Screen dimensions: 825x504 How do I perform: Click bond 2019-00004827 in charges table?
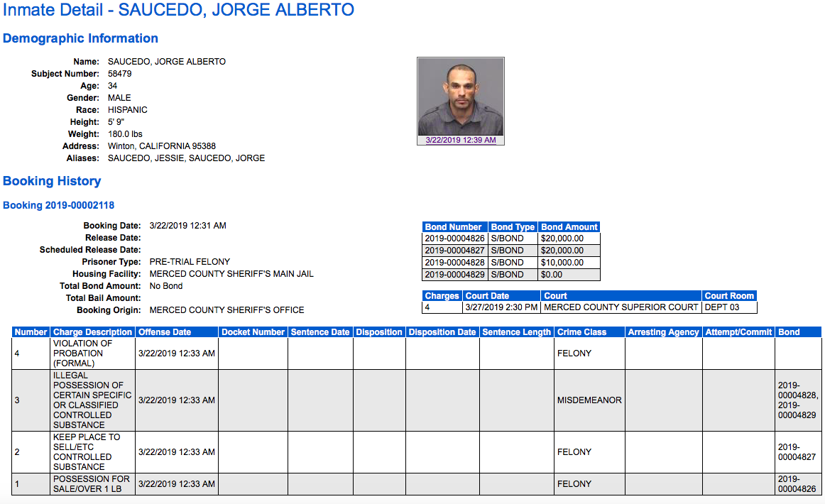(797, 452)
